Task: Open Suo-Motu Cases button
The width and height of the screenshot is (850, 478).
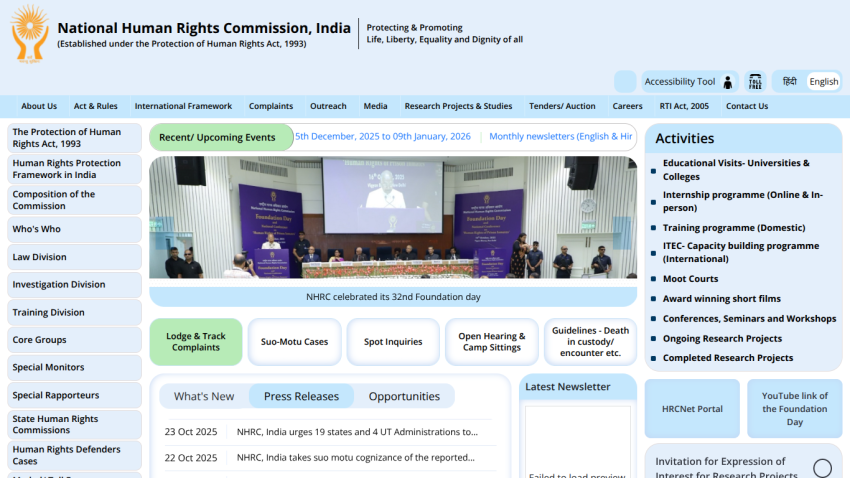Action: coord(294,342)
